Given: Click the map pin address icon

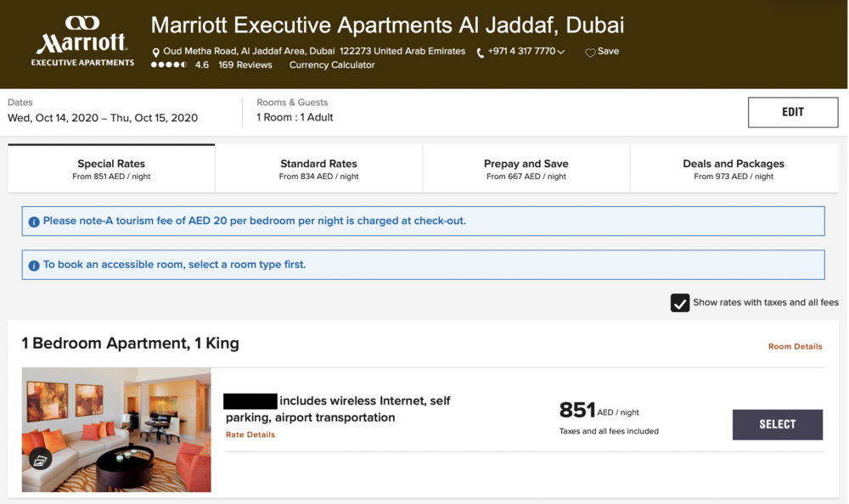Looking at the screenshot, I should click(x=156, y=53).
